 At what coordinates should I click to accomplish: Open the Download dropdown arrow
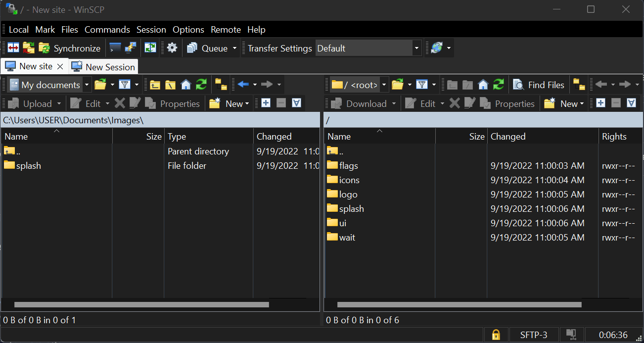[394, 103]
